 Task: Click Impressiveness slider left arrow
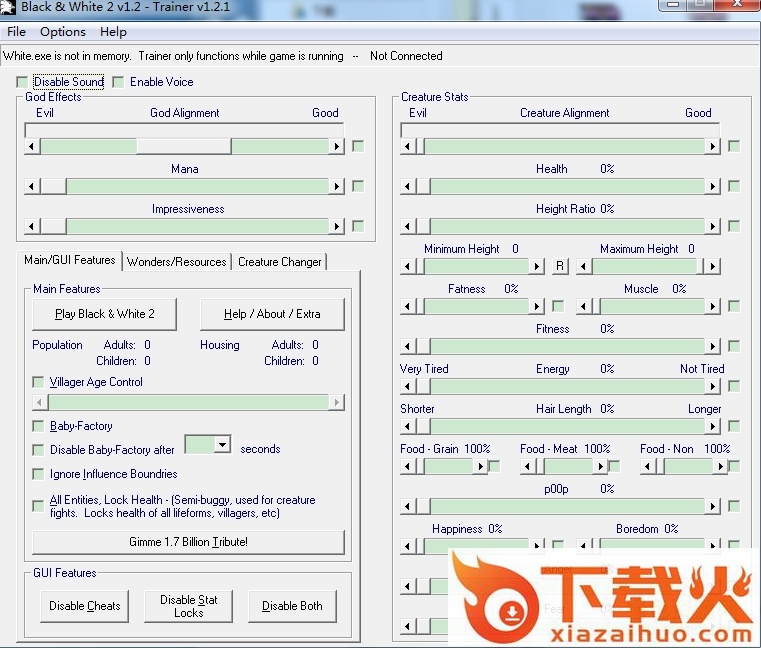(32, 226)
